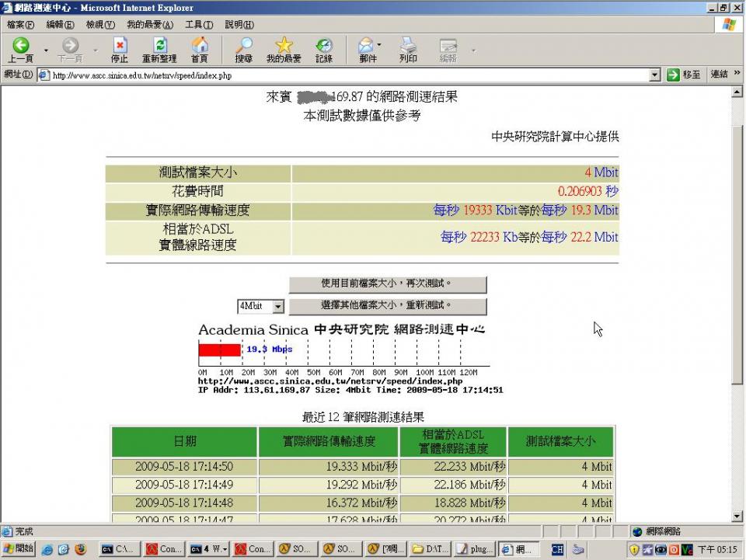Image resolution: width=746 pixels, height=560 pixels.
Task: Open the 工具 menu
Action: [x=199, y=25]
